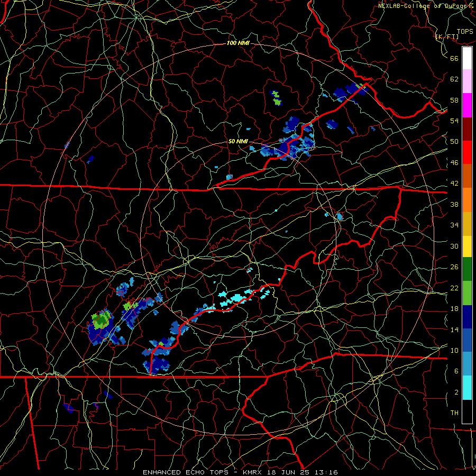Image resolution: width=476 pixels, height=476 pixels.
Task: Click the '26' legend value
Action: point(454,267)
